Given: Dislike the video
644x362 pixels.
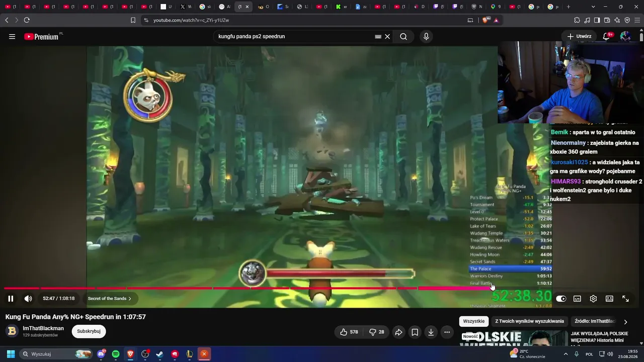Looking at the screenshot, I should coord(377,332).
